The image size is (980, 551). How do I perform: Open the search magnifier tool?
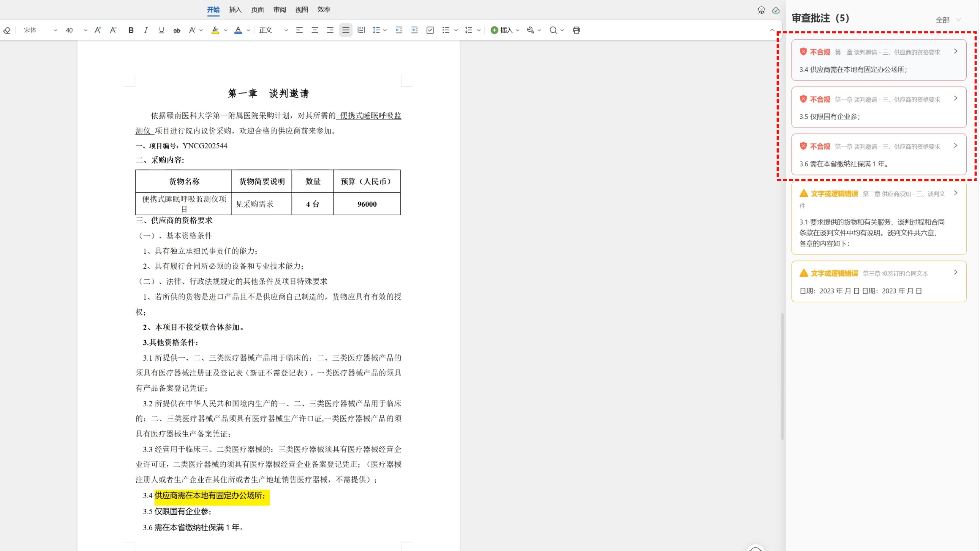pyautogui.click(x=553, y=30)
